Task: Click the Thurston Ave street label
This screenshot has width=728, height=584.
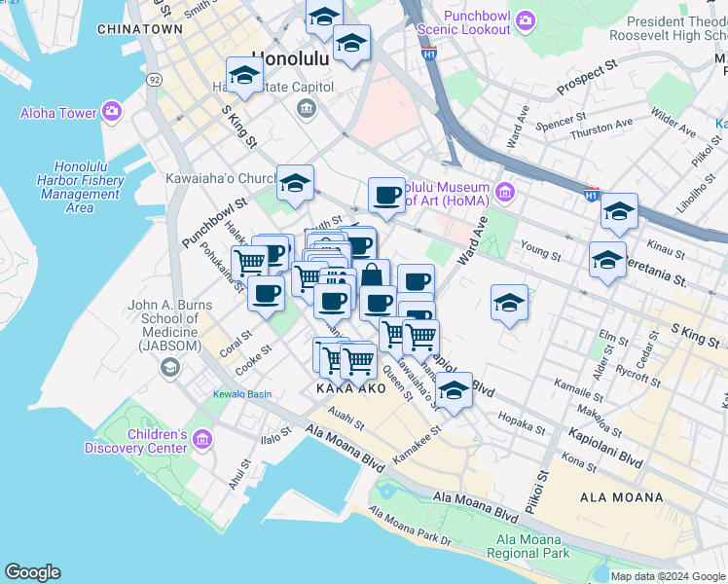Action: tap(601, 128)
